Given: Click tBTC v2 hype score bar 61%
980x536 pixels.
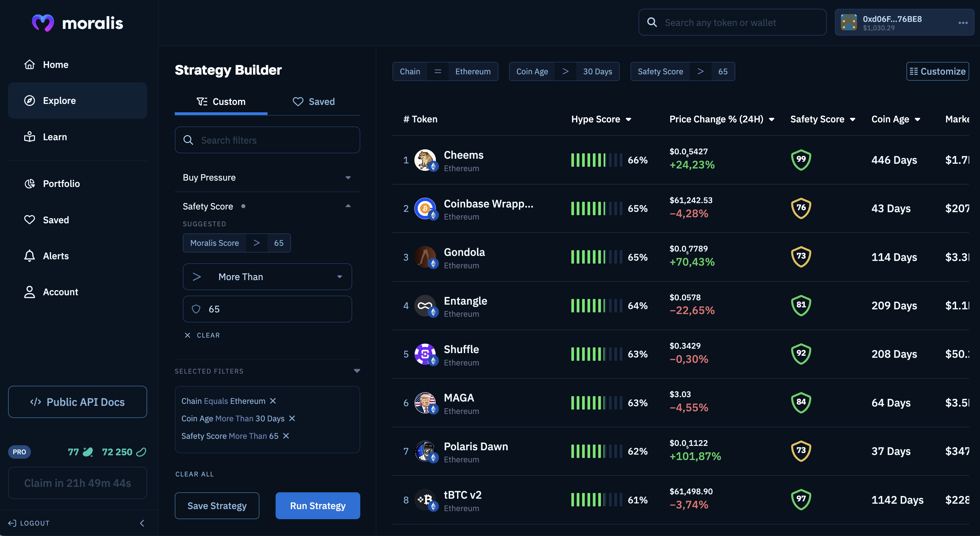Looking at the screenshot, I should point(597,500).
